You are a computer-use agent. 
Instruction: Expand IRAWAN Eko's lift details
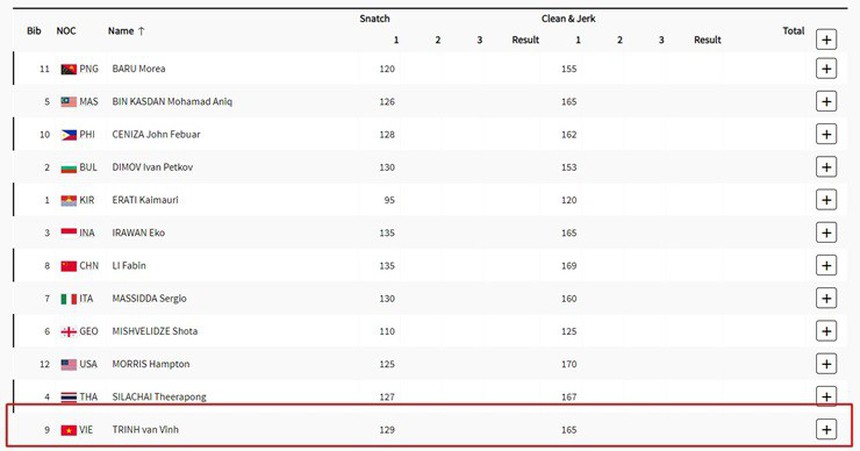(826, 233)
